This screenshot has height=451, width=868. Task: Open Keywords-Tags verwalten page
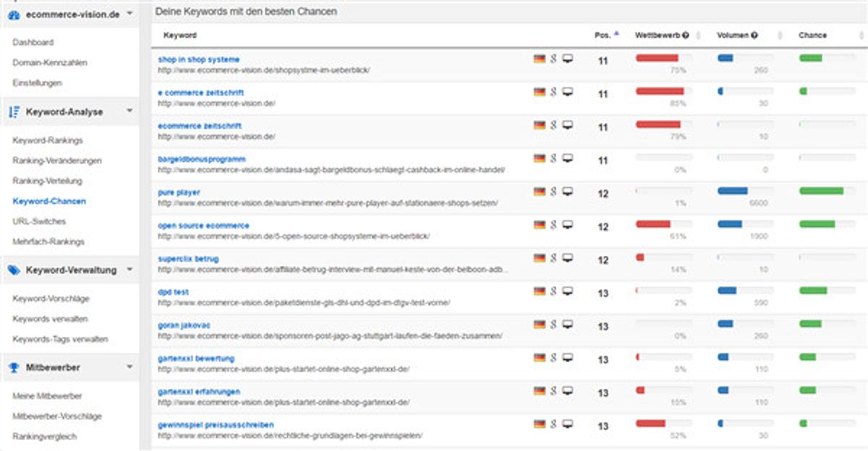click(x=60, y=339)
